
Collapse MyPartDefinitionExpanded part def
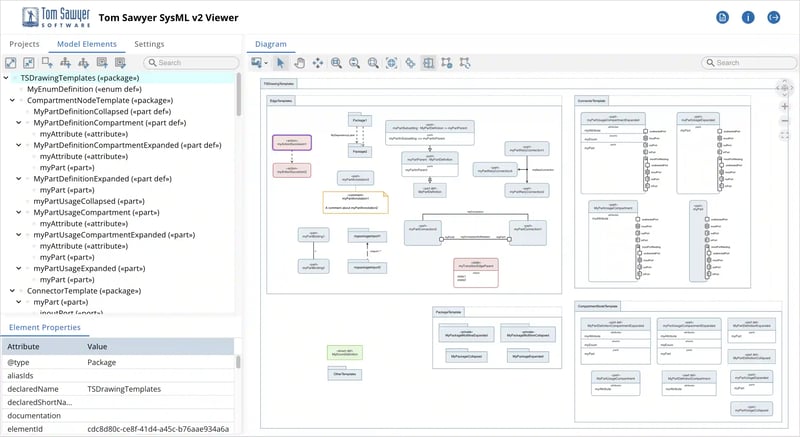pyautogui.click(x=19, y=179)
